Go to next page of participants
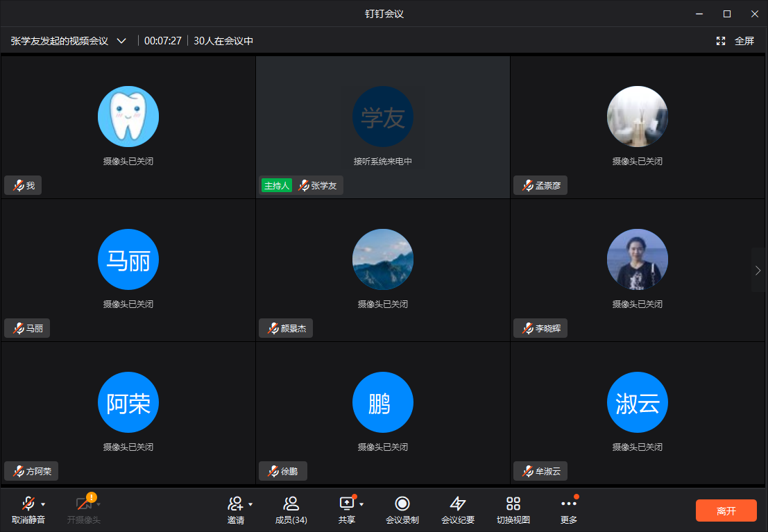Viewport: 768px width, 532px height. coord(758,271)
